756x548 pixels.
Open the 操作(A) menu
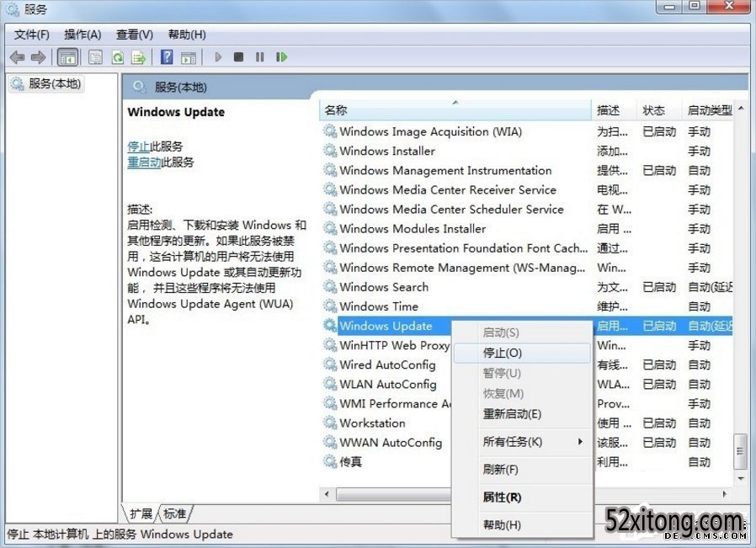pos(83,35)
